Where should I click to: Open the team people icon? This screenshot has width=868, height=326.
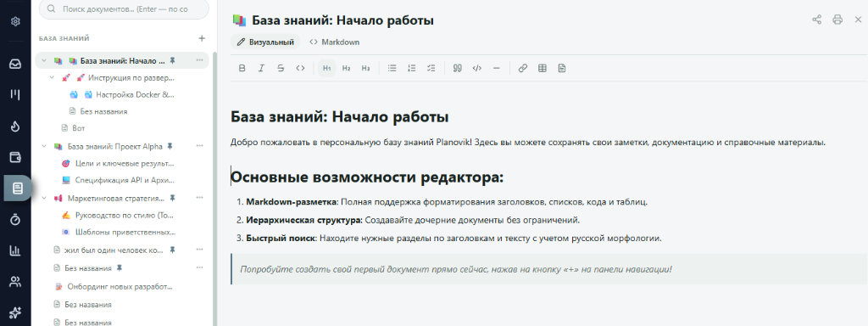pyautogui.click(x=15, y=282)
